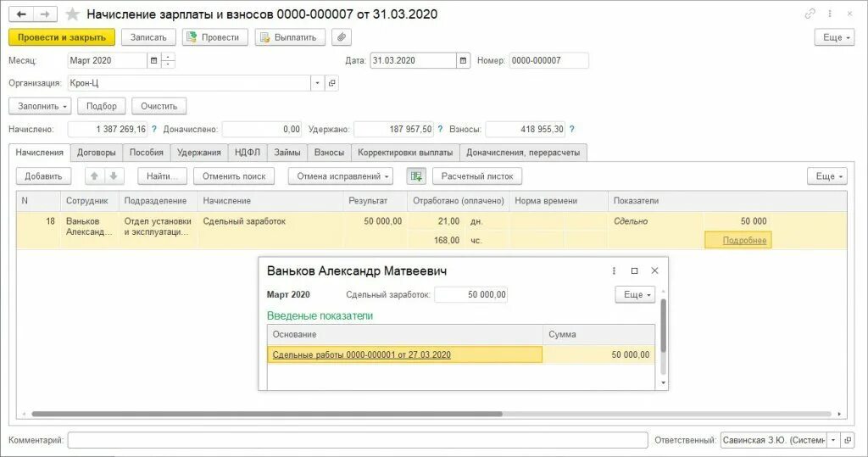Show help for Взносы total question mark
Viewport: 868px width, 457px height.
572,129
